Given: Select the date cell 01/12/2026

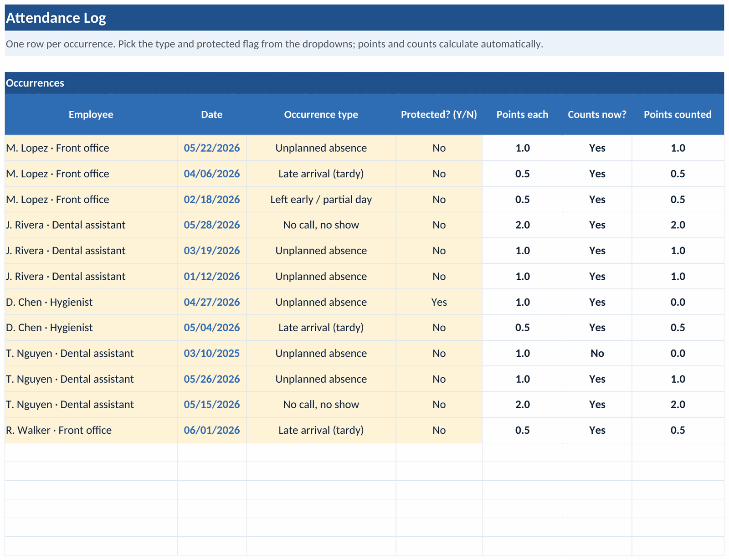Looking at the screenshot, I should [212, 277].
